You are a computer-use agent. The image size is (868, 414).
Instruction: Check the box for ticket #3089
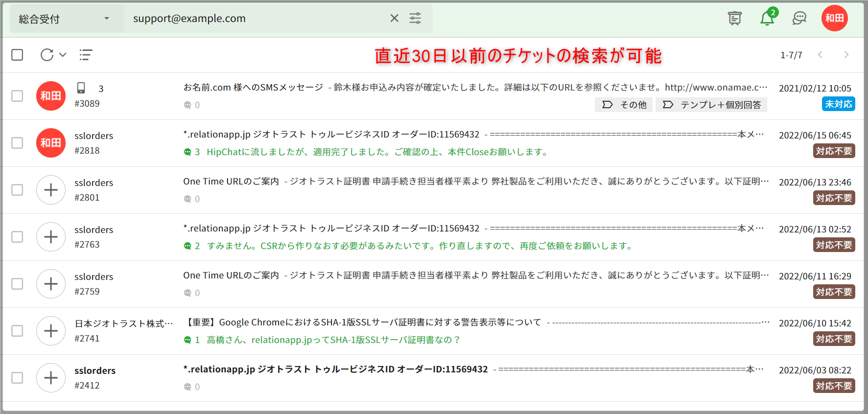coord(17,96)
